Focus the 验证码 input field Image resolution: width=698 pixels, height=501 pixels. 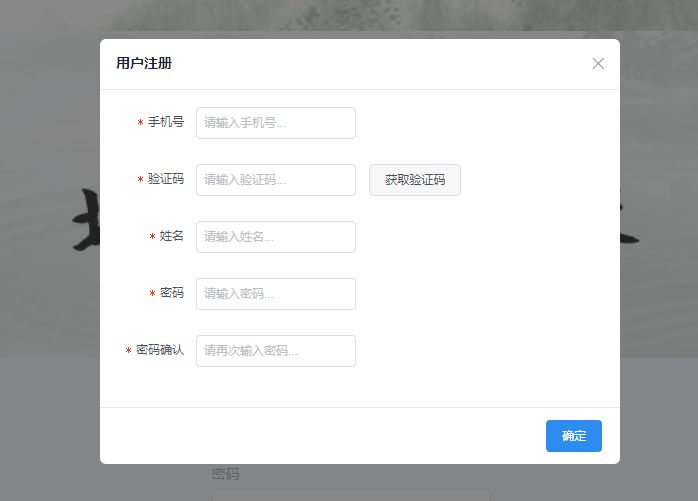[276, 180]
